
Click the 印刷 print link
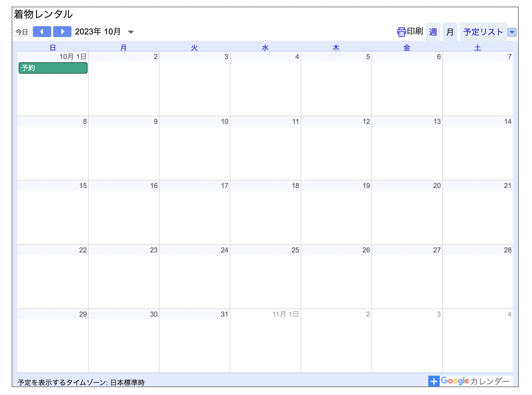(415, 31)
